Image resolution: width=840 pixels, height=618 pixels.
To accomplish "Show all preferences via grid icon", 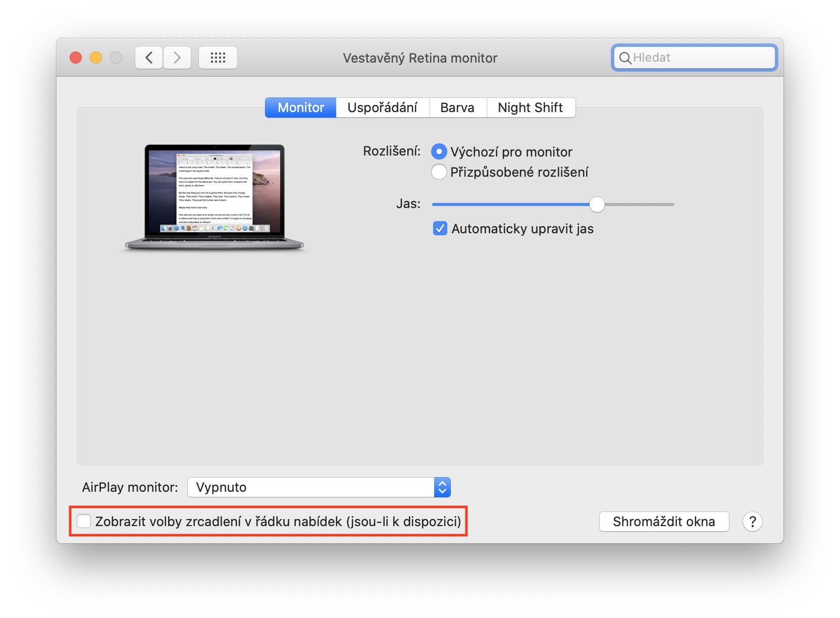I will click(x=218, y=58).
